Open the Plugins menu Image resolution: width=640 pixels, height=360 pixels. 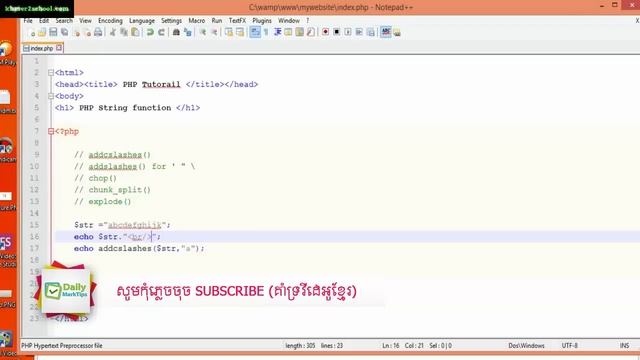tap(262, 20)
